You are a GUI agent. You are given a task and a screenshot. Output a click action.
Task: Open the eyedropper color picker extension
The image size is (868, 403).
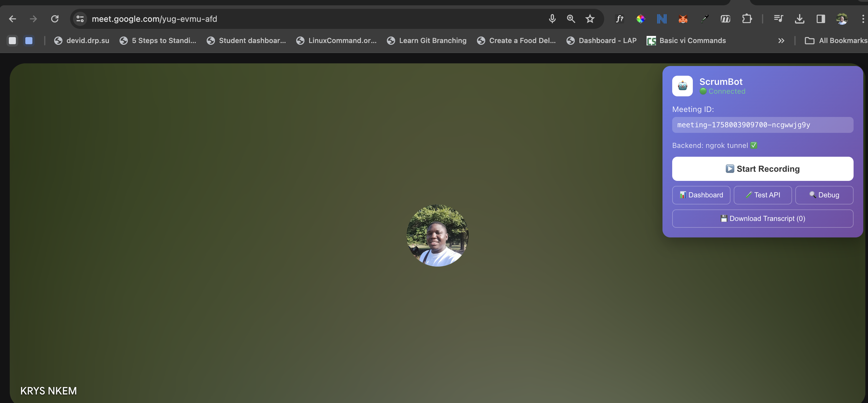pyautogui.click(x=704, y=19)
